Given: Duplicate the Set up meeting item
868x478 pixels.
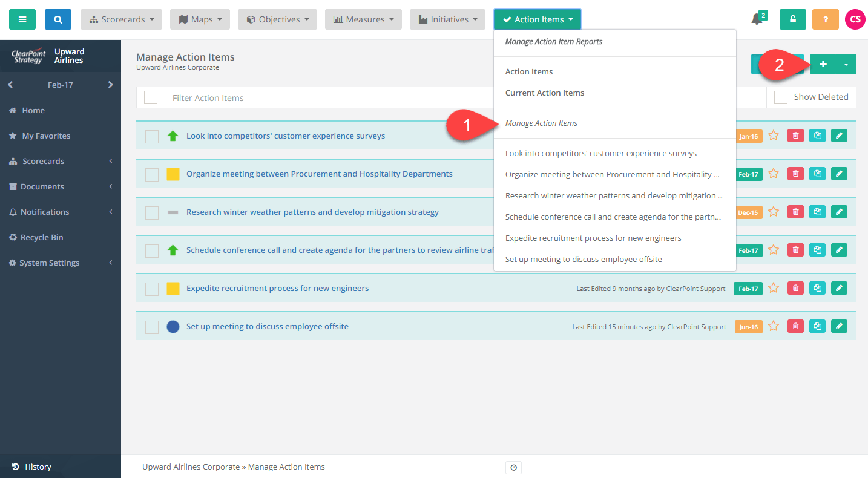Looking at the screenshot, I should point(817,326).
